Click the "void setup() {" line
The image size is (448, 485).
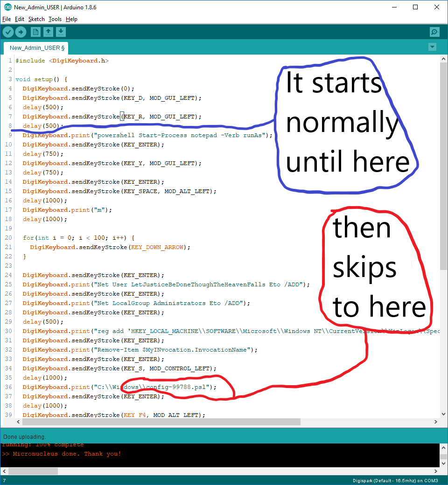(42, 79)
